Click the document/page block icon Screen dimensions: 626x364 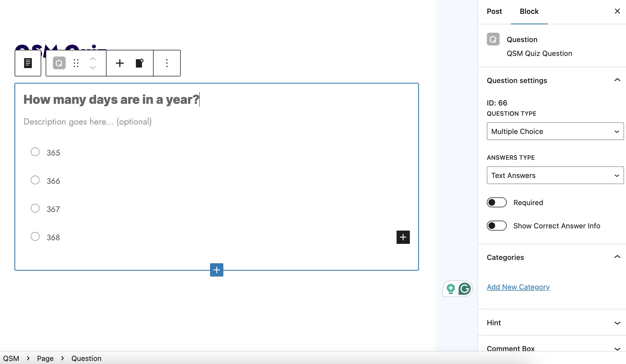click(x=28, y=63)
